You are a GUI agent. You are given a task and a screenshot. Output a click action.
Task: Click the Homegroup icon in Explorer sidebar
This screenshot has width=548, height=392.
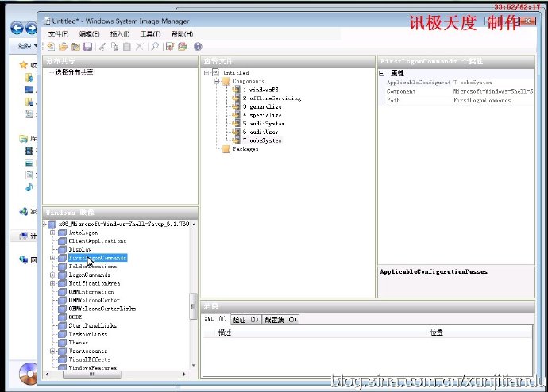click(x=23, y=211)
